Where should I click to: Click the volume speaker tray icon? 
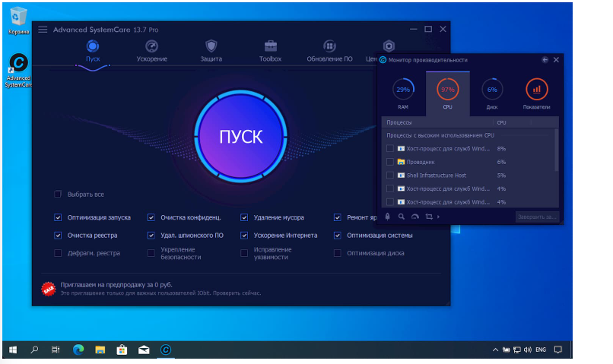click(528, 350)
